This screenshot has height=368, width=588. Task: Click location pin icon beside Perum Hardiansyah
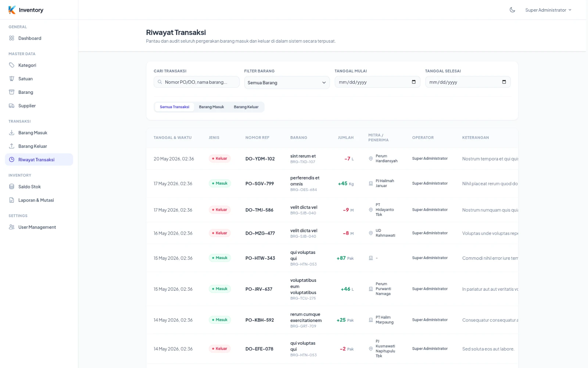[371, 159]
